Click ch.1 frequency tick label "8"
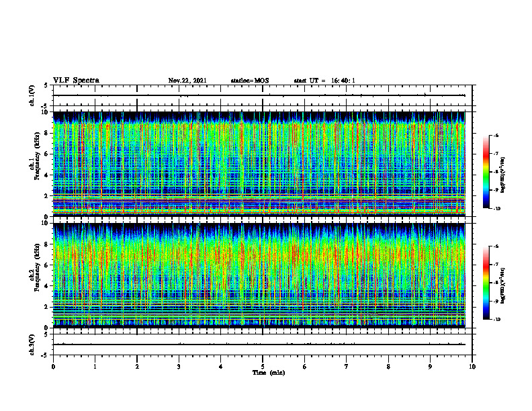 47,133
